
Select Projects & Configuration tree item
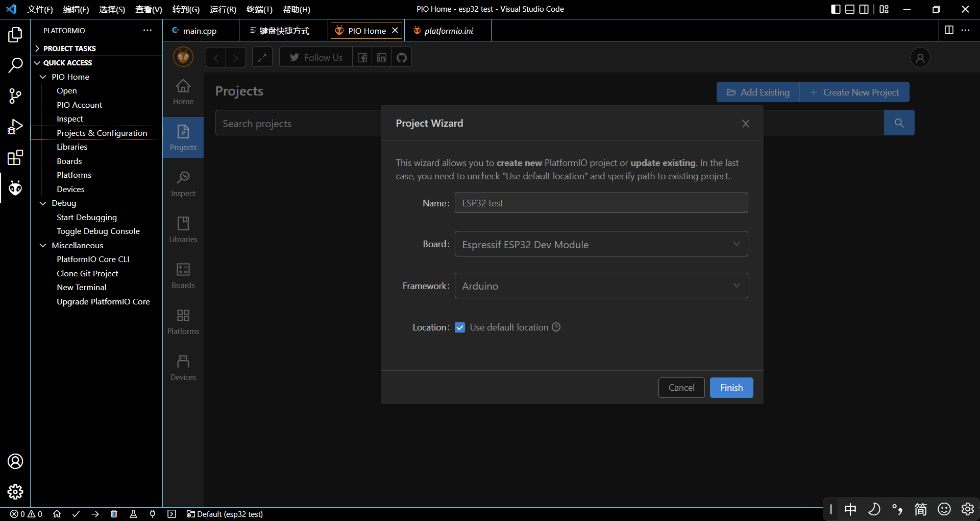coord(96,133)
